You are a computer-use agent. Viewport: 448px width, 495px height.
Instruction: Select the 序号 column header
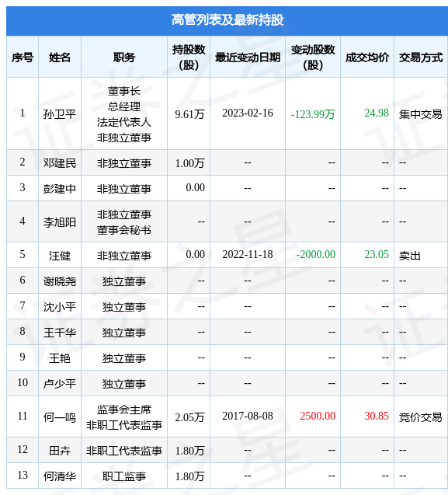point(23,58)
